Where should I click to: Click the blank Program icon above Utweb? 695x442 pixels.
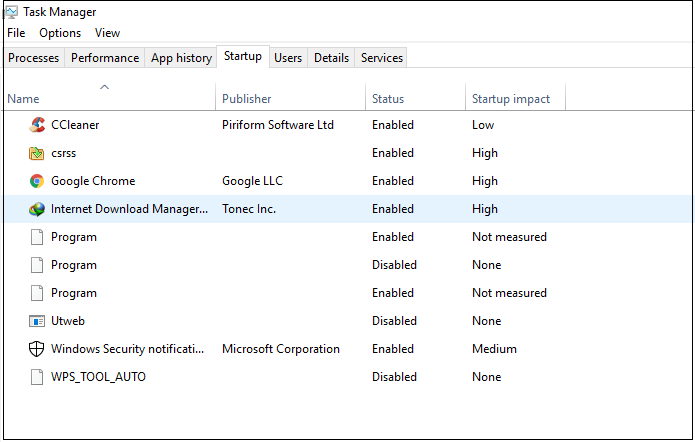37,293
